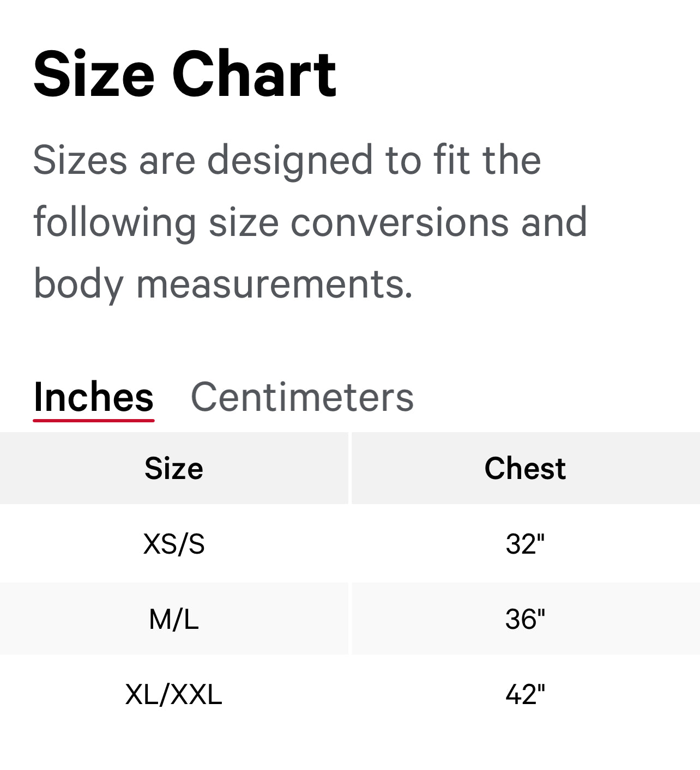
Task: Switch to the Centimeters tab
Action: [302, 397]
